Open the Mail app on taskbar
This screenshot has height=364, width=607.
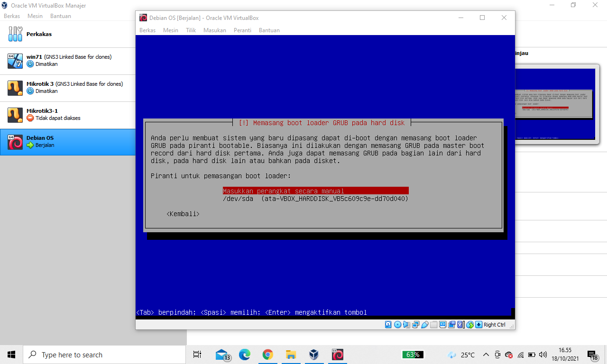click(x=222, y=355)
